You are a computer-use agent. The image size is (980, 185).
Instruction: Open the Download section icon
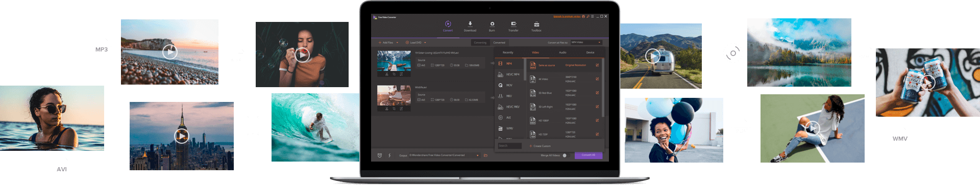[470, 23]
